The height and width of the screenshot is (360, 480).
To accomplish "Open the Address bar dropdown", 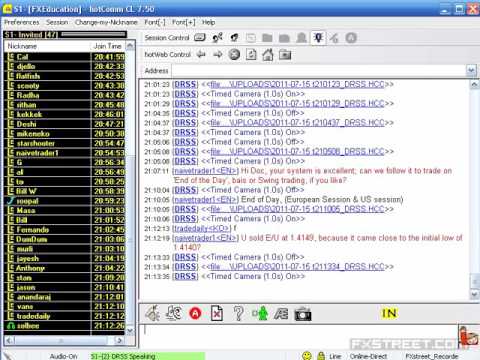I will tap(471, 70).
